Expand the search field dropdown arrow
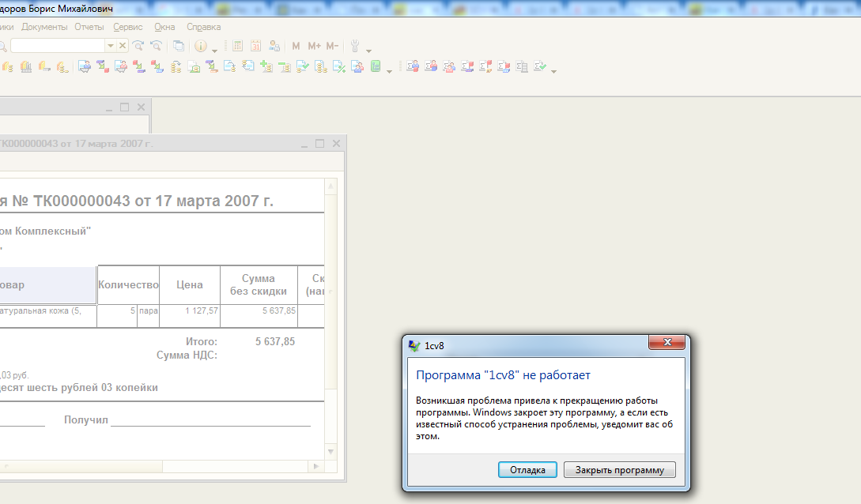 click(111, 46)
